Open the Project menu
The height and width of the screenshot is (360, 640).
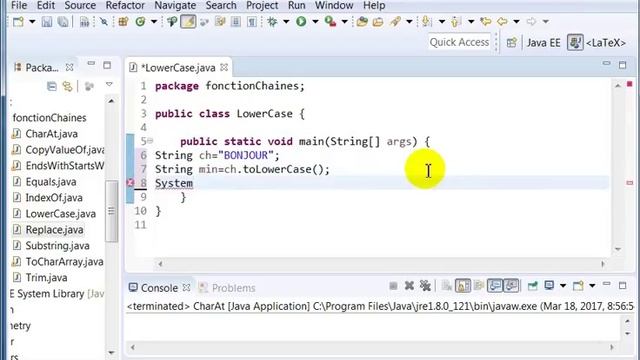point(262,6)
